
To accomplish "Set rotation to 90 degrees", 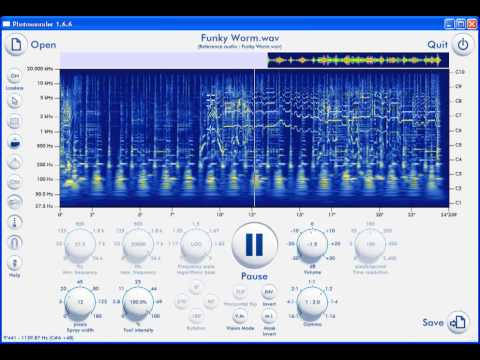I will click(x=211, y=302).
